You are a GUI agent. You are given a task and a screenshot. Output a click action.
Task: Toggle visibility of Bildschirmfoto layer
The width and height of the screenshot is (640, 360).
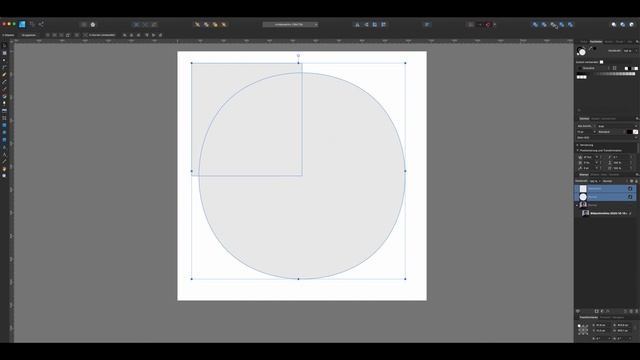[630, 213]
